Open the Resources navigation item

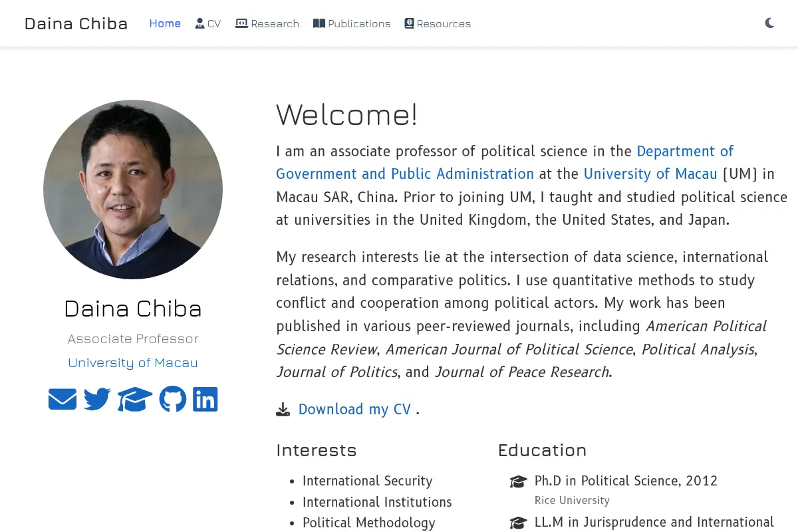438,23
